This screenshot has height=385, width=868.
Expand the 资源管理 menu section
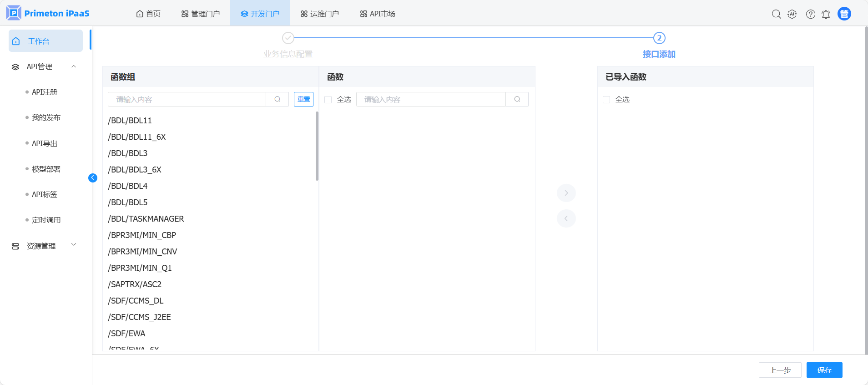(74, 245)
